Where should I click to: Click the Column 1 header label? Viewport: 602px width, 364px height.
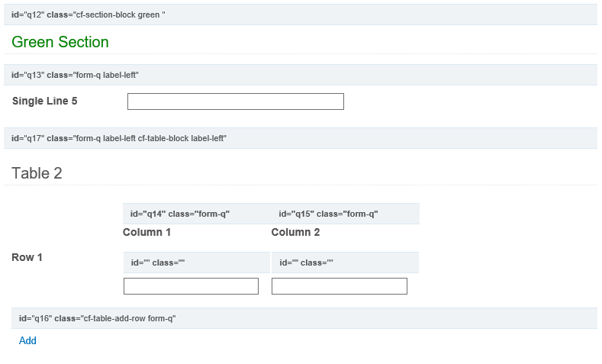[147, 232]
